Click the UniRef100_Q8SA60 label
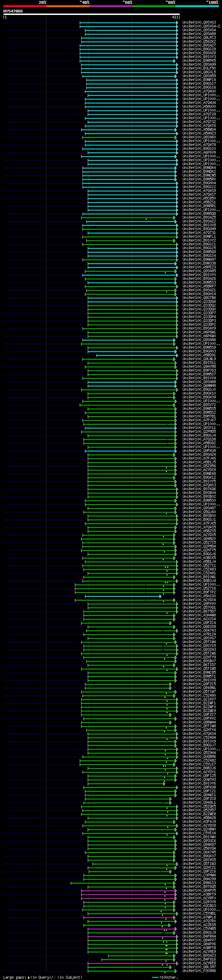Image resolution: width=222 pixels, height=980 pixels. point(199,137)
